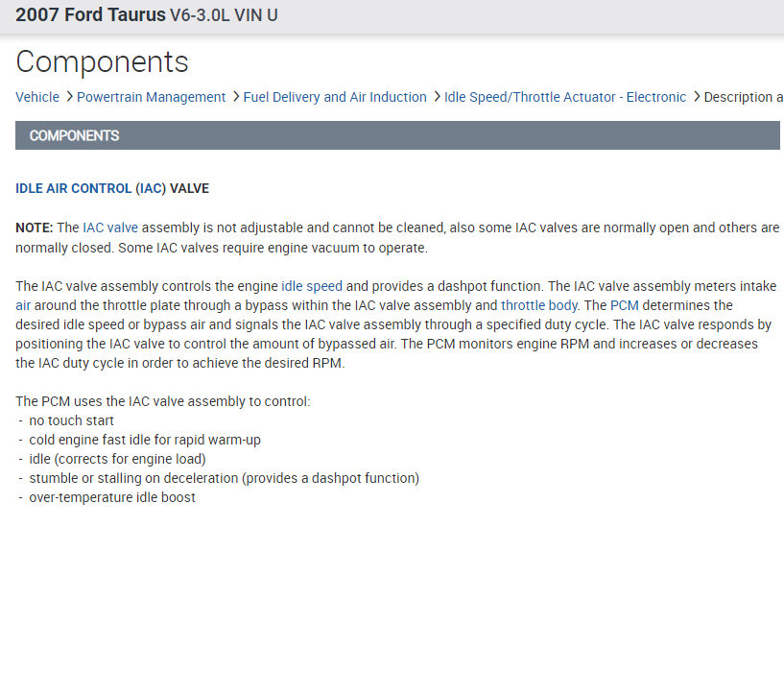The height and width of the screenshot is (695, 784).
Task: Follow the throttle body link
Action: [539, 305]
